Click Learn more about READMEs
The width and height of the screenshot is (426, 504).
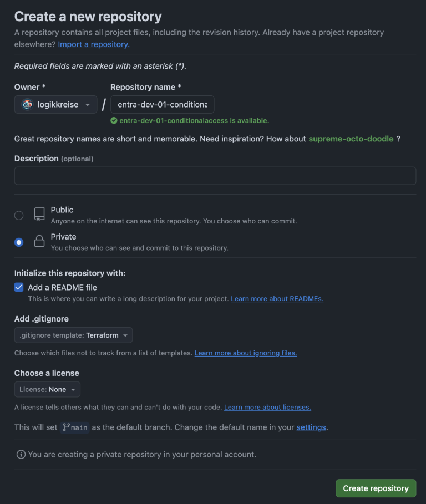[x=276, y=298]
